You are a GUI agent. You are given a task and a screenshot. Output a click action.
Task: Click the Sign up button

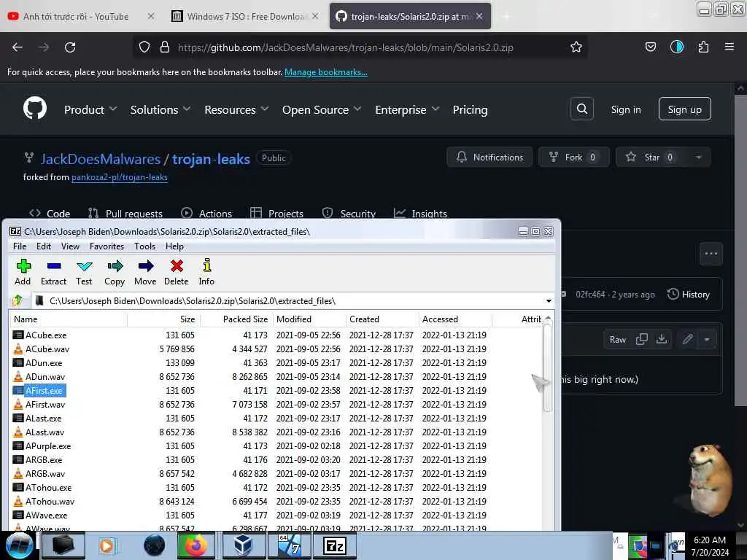684,109
